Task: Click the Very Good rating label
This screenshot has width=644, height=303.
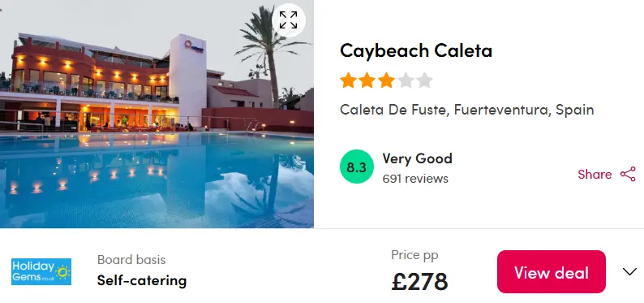Action: click(x=417, y=158)
